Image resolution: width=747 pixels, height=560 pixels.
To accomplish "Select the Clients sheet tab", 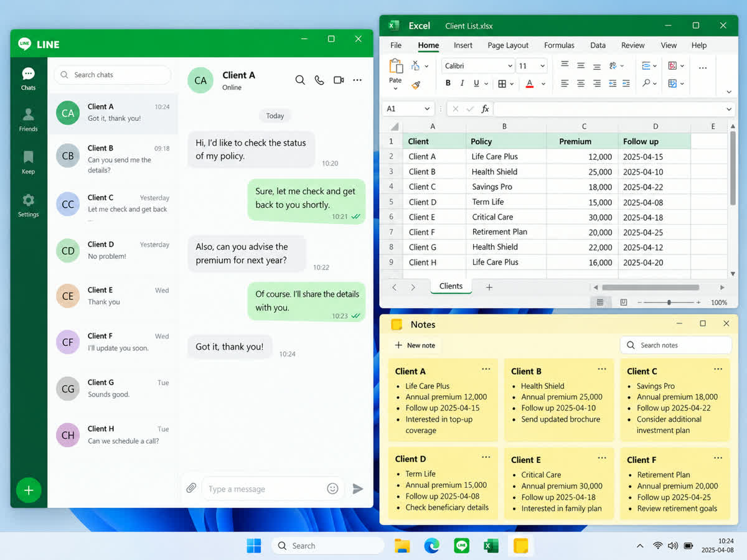I will [451, 286].
